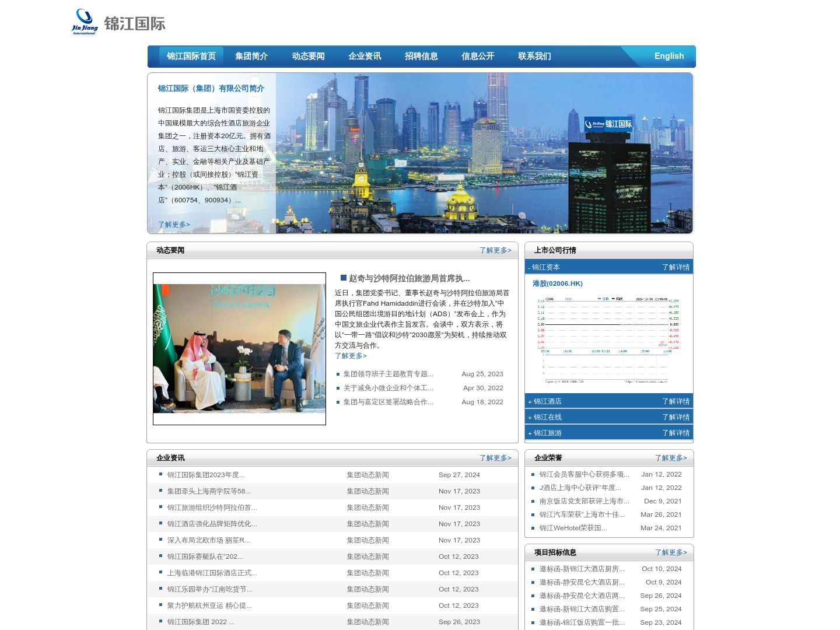Click 了解更多 in the 企业荣誉 header
This screenshot has height=630, width=840.
point(671,458)
